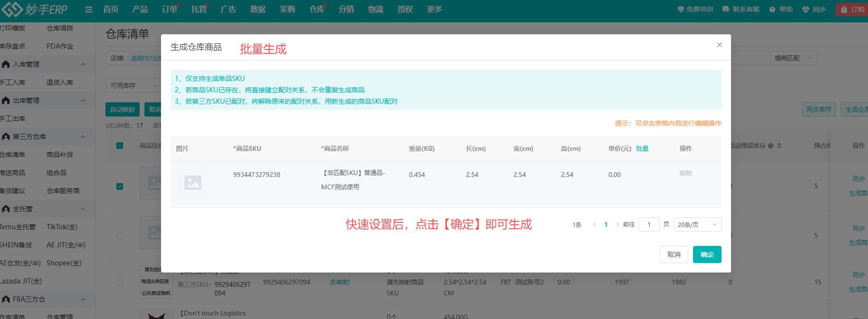
Task: Click the product image placeholder in dialog
Action: click(193, 183)
